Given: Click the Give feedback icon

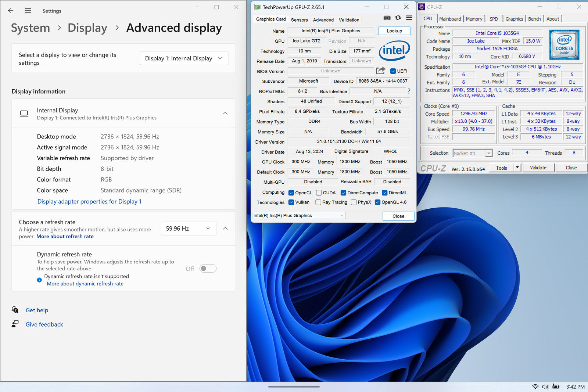Looking at the screenshot, I should coord(15,324).
